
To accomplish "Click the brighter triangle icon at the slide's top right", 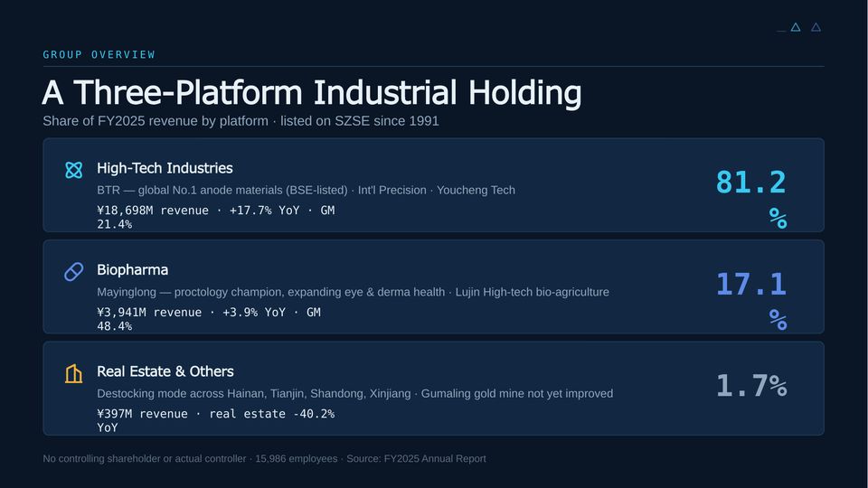I will tap(796, 27).
